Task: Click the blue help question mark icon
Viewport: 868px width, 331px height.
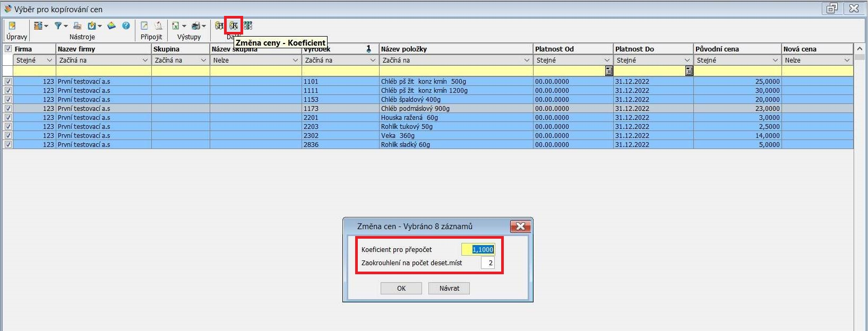Action: point(126,25)
